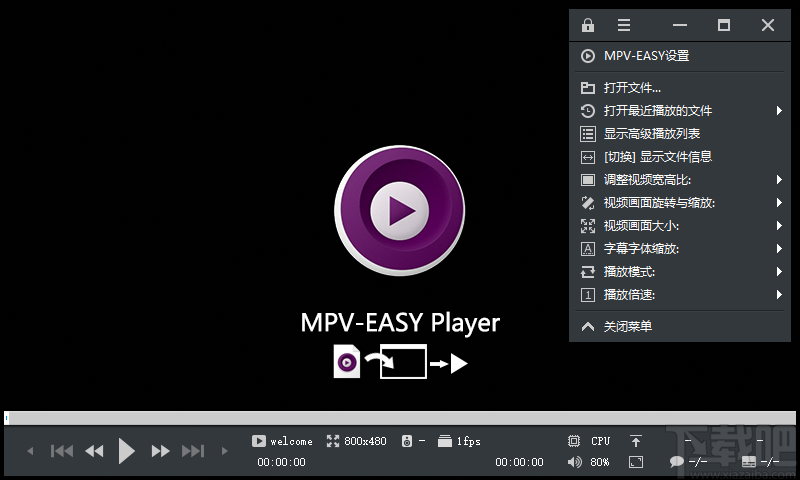Expand 调整视频宽高比 submenu arrow

coord(779,180)
